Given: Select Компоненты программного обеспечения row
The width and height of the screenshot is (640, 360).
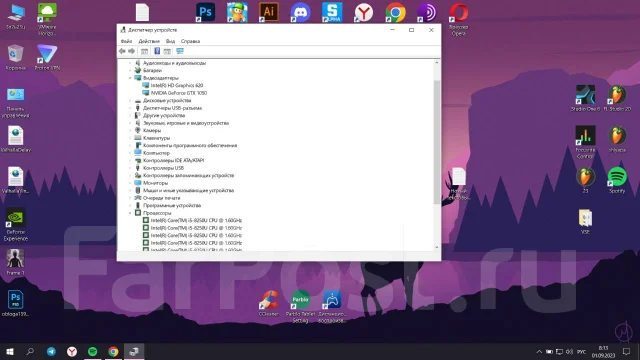Looking at the screenshot, I should click(x=190, y=145).
